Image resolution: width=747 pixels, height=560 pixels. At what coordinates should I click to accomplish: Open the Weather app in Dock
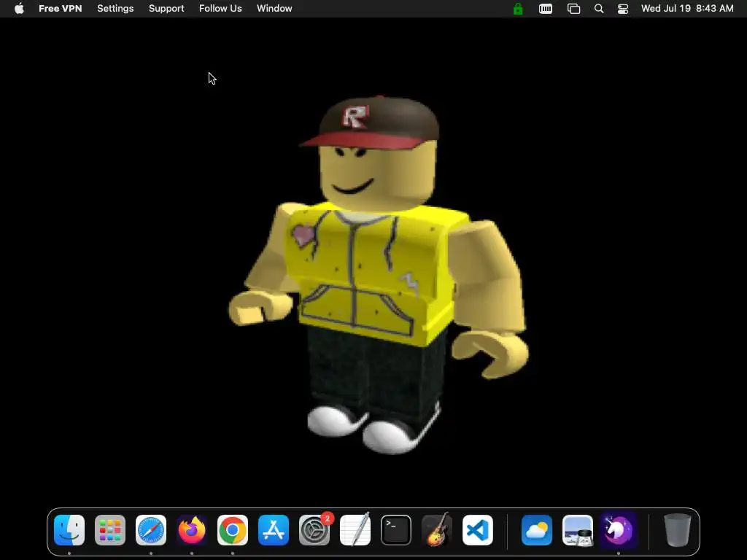pos(537,530)
